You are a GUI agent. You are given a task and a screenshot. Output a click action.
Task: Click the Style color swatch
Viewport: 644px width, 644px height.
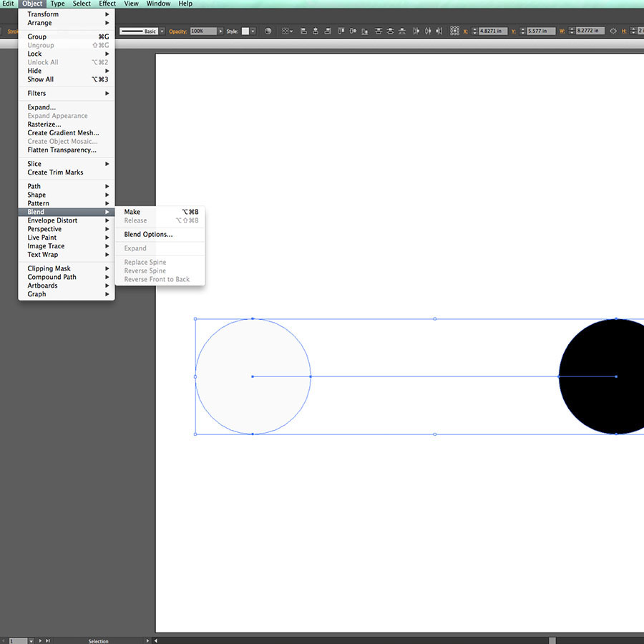pyautogui.click(x=245, y=31)
